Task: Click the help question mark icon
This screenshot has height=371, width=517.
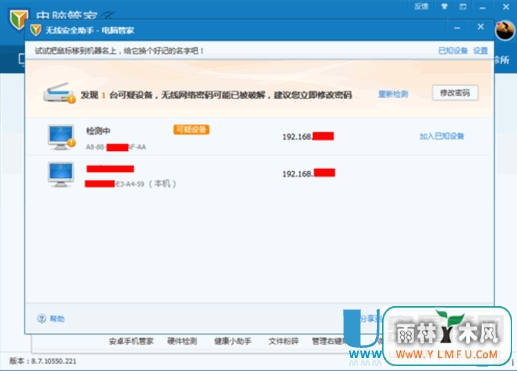Action: coord(41,318)
